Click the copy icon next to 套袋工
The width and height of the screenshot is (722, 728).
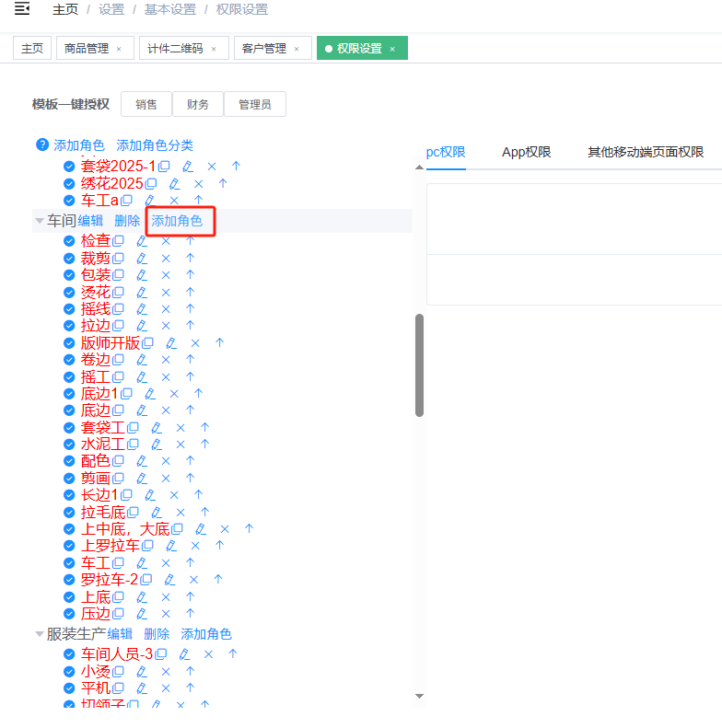(133, 428)
